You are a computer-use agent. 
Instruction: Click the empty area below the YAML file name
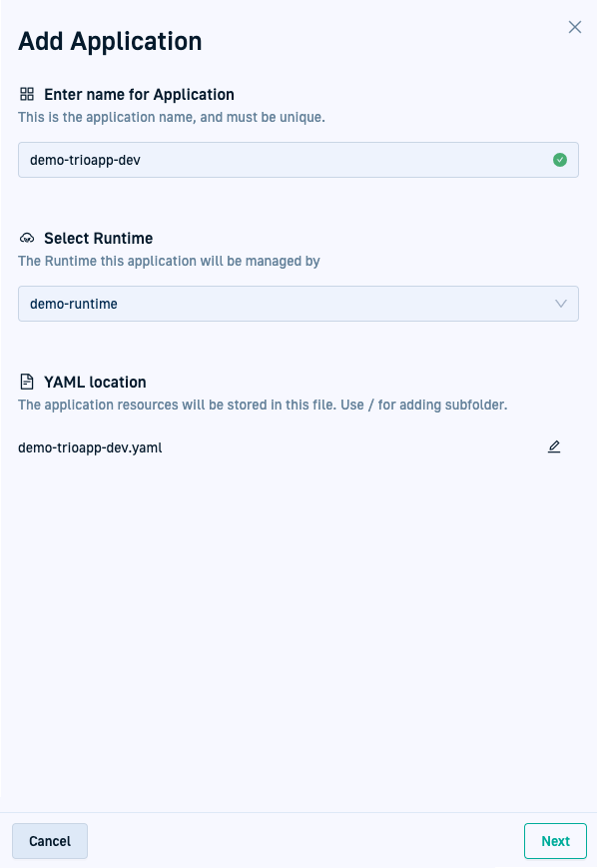pos(298,631)
